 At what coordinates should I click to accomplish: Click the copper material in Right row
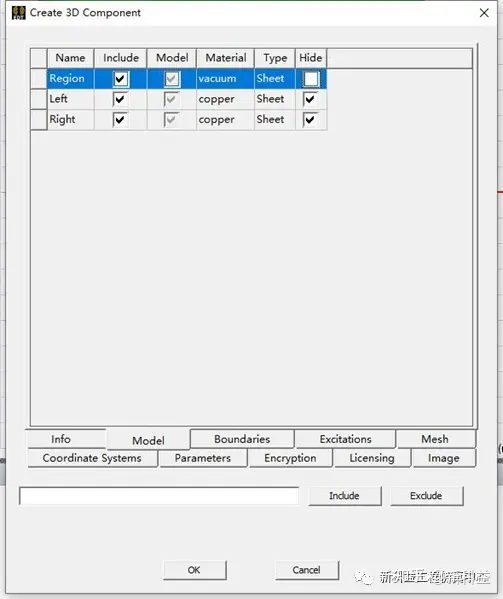click(x=225, y=120)
